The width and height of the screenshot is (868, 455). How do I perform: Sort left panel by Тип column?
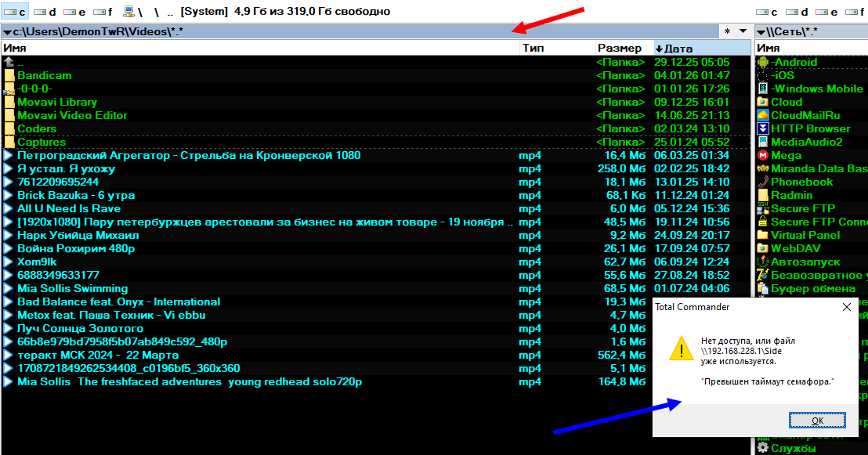point(558,48)
